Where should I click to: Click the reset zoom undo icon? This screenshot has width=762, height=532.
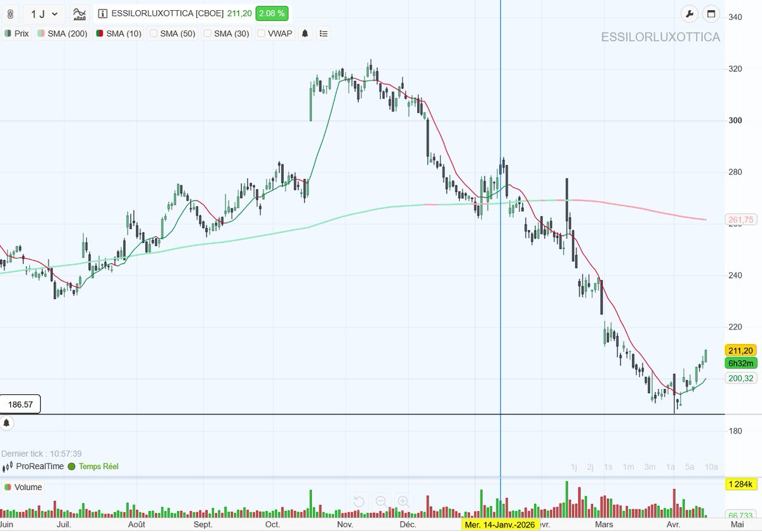click(359, 502)
